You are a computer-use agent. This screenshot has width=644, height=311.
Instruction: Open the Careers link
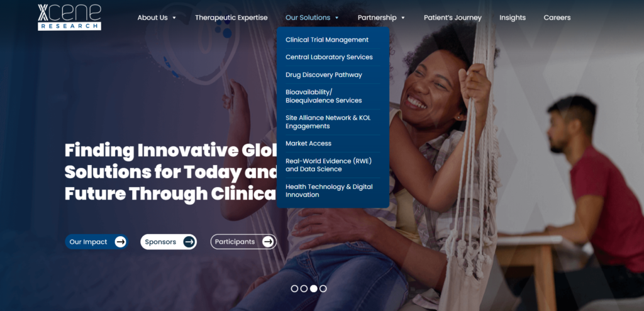click(x=557, y=18)
